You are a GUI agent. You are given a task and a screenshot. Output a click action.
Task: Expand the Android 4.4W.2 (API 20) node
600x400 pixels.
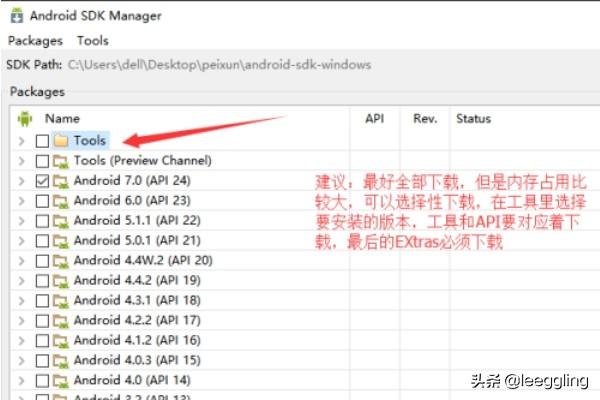21,261
